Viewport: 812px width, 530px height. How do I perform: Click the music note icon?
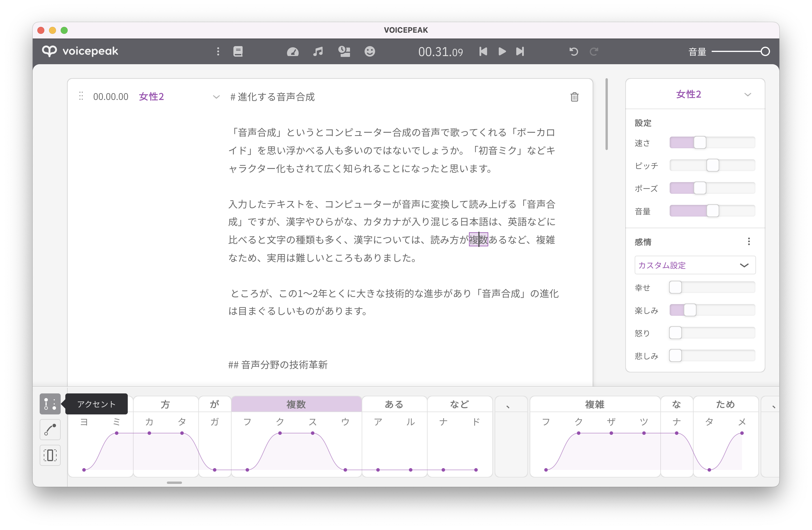[318, 52]
